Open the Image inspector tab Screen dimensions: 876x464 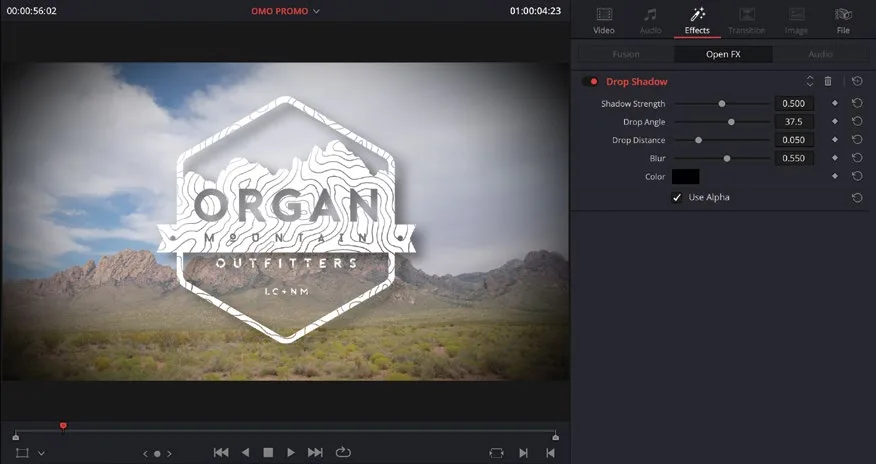tap(796, 20)
